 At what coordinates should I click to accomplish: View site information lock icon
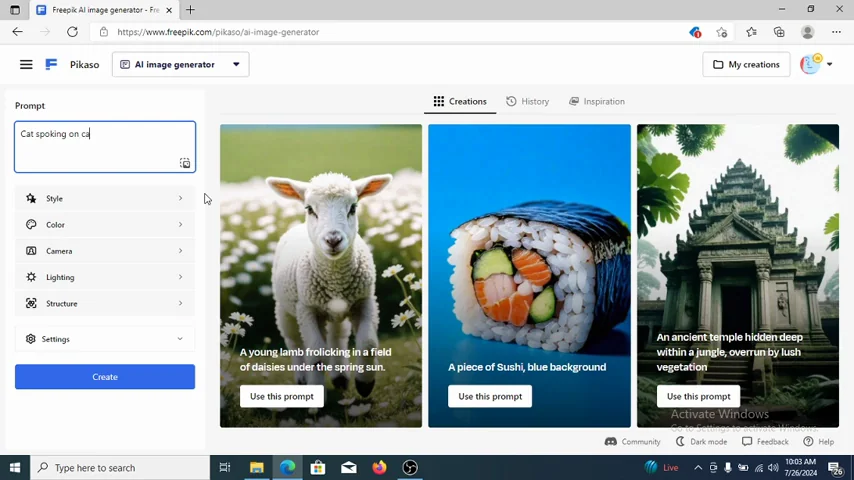coord(103,32)
